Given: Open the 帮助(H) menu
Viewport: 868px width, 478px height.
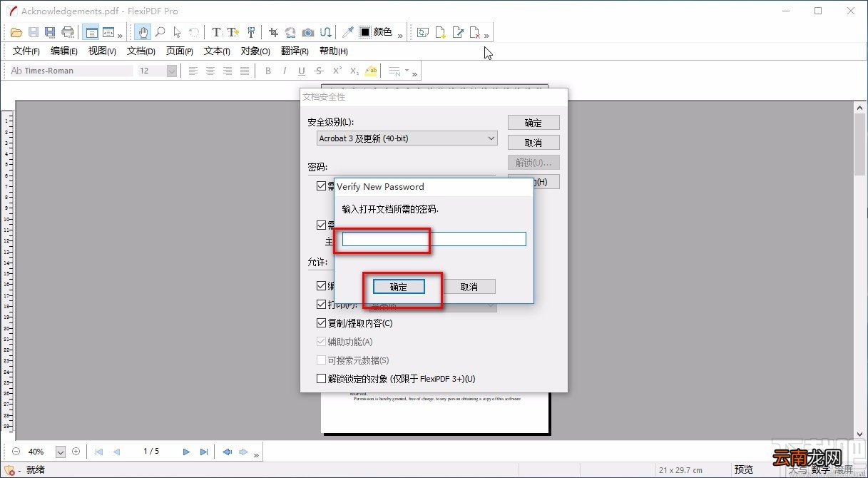Looking at the screenshot, I should pyautogui.click(x=334, y=51).
